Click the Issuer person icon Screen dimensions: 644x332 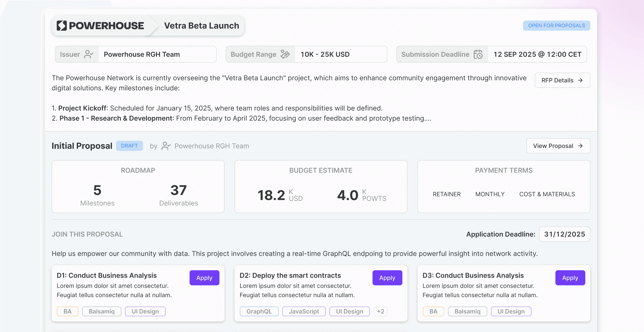coord(89,54)
